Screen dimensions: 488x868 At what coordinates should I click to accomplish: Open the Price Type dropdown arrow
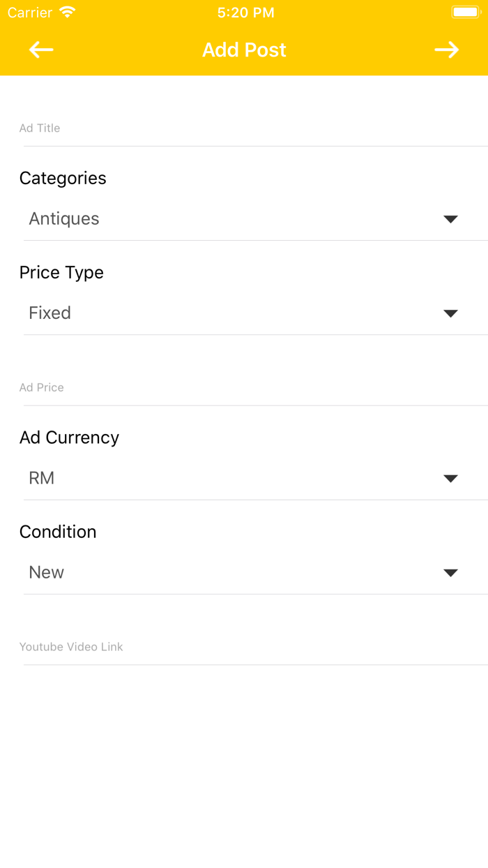pos(450,313)
